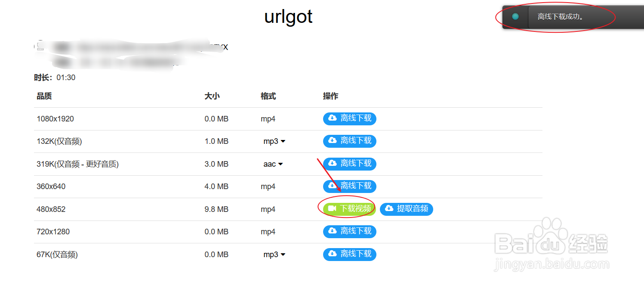Screen dimensions: 644x286
Task: Click the cloud icon in the 360x640 row
Action: point(332,186)
